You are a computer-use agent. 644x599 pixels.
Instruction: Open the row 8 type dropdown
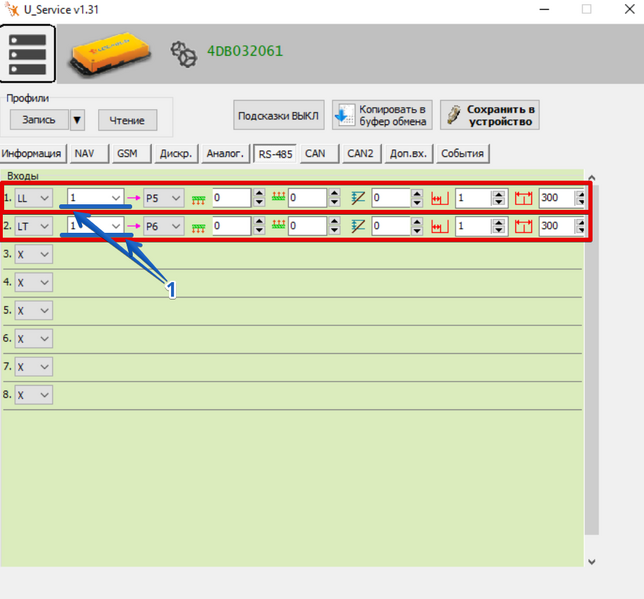pyautogui.click(x=34, y=395)
